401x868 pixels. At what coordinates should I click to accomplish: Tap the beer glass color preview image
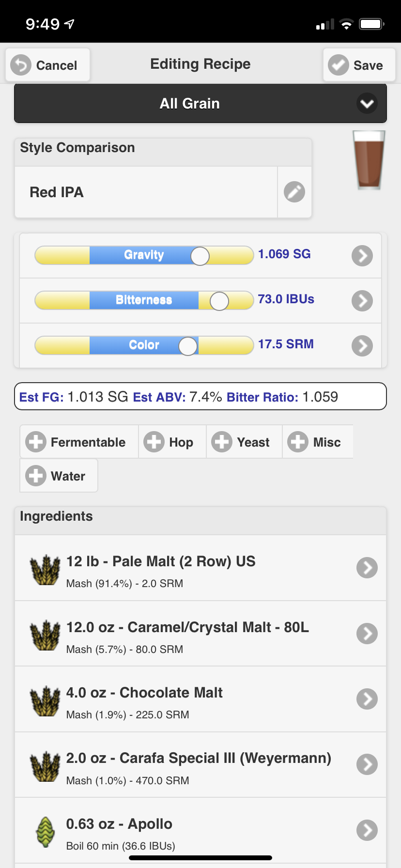point(369,160)
